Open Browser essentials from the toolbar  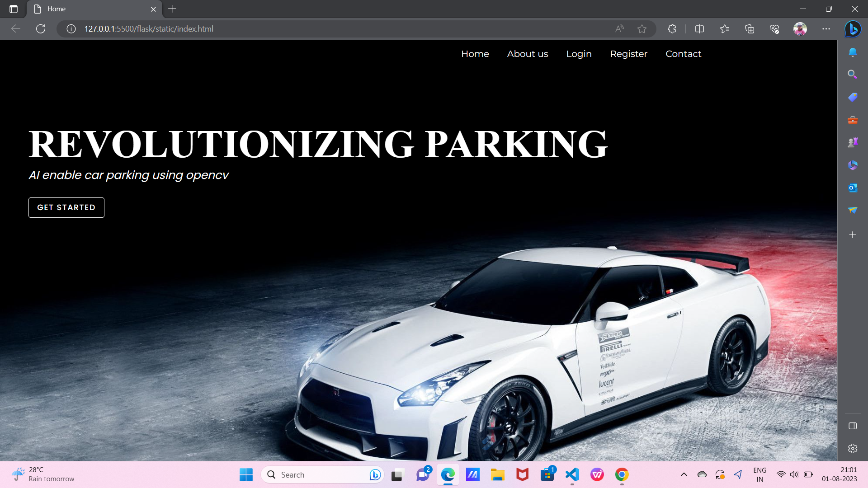click(x=774, y=28)
